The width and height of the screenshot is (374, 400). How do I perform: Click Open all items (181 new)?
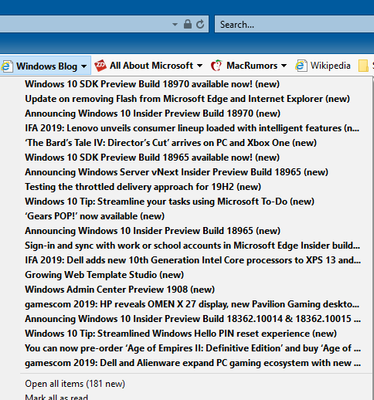pyautogui.click(x=75, y=384)
